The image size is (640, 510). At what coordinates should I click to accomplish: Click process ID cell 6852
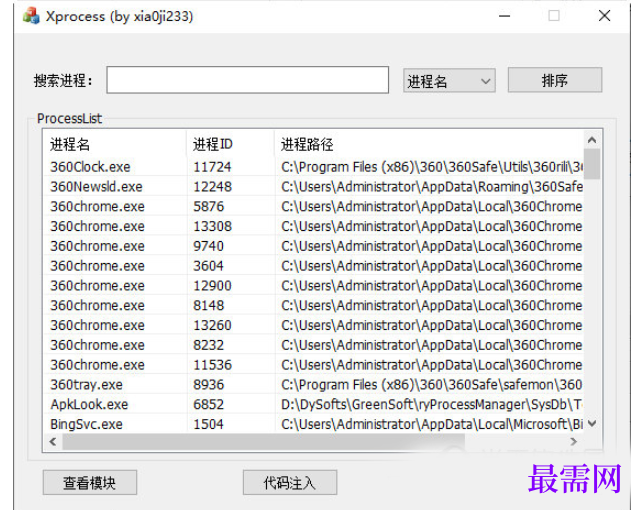[209, 404]
